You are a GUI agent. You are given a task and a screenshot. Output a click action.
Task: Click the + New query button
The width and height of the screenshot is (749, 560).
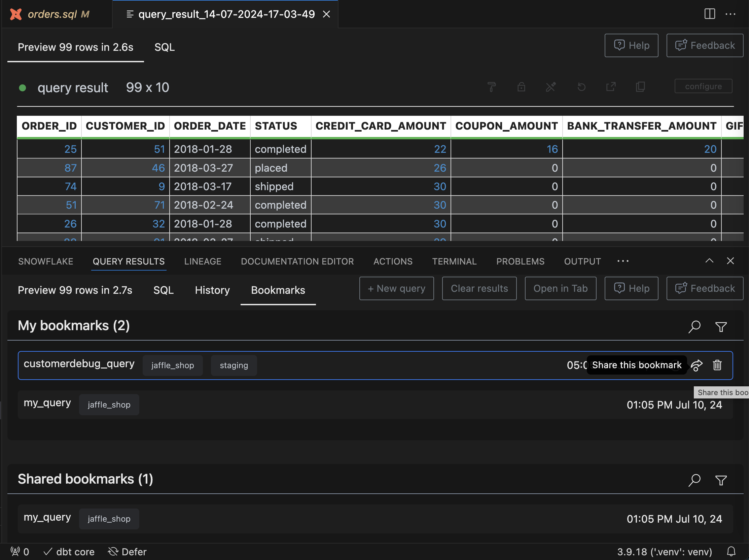click(396, 288)
